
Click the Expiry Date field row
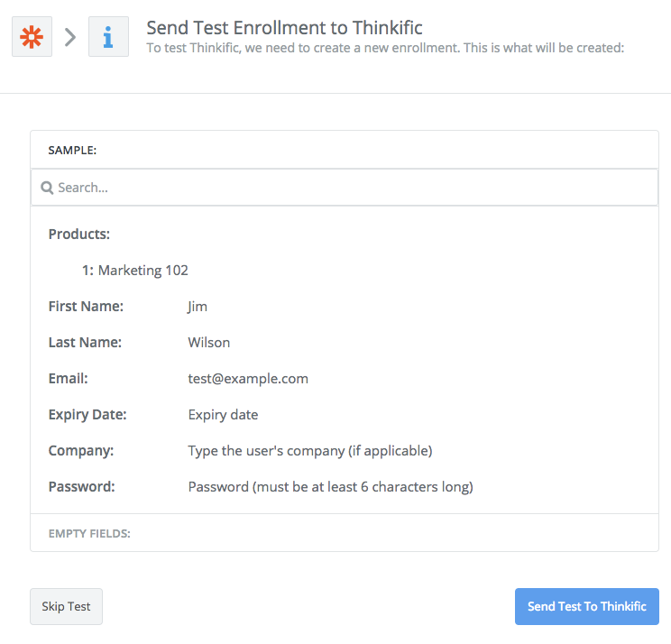point(345,415)
